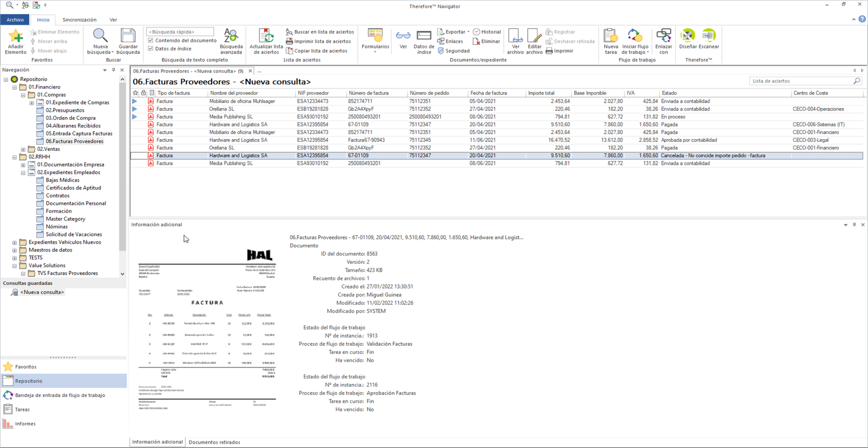Start a Nueva búsqueda from the ribbon

[100, 36]
